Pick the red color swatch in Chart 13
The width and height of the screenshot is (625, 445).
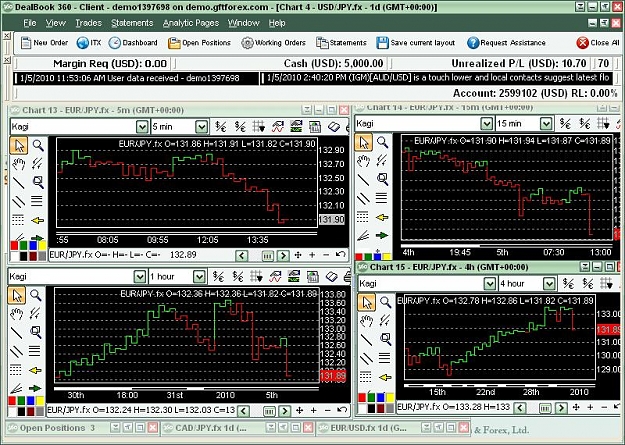pos(15,246)
